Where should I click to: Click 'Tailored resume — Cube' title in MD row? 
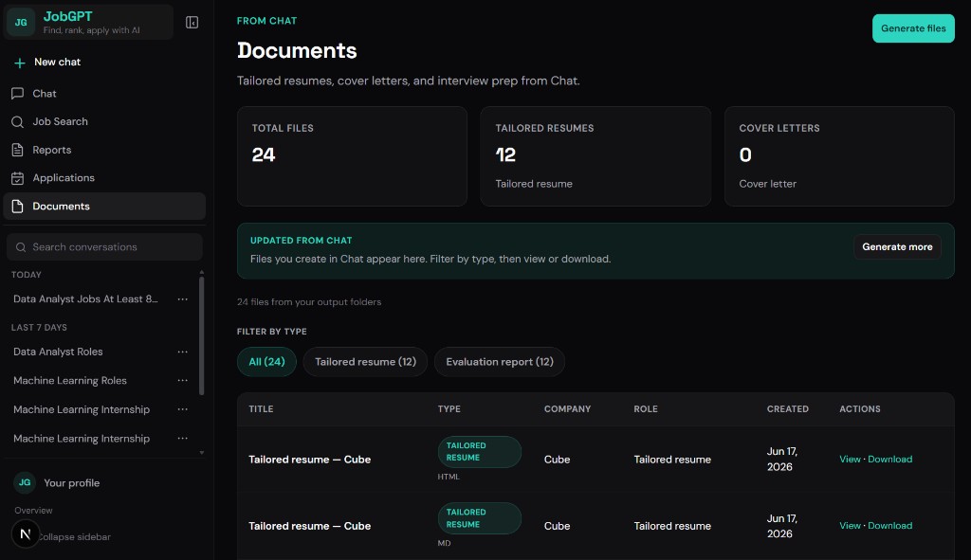(x=310, y=526)
